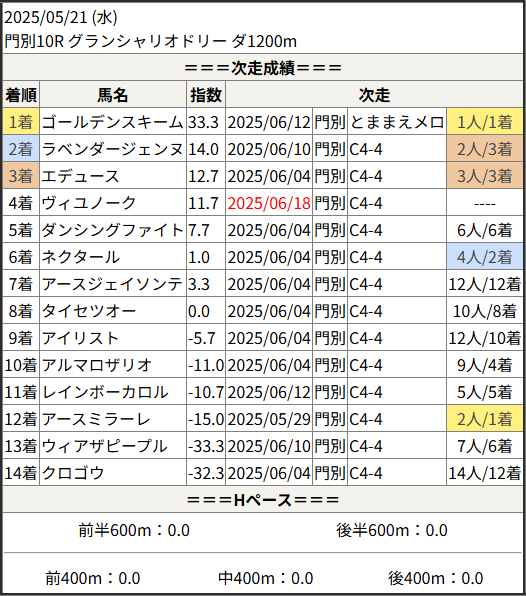The image size is (526, 596).
Task: Click the red date 2025/06/18
Action: pos(269,203)
